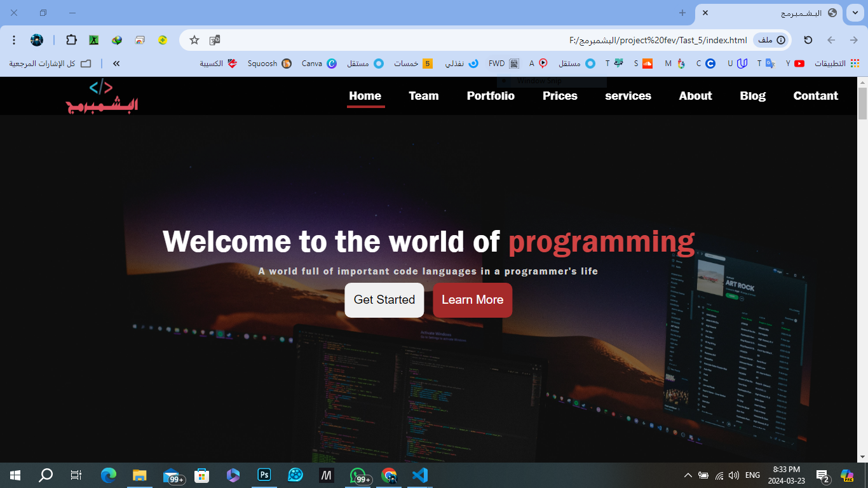Go to the Portfolio nav item

(491, 96)
